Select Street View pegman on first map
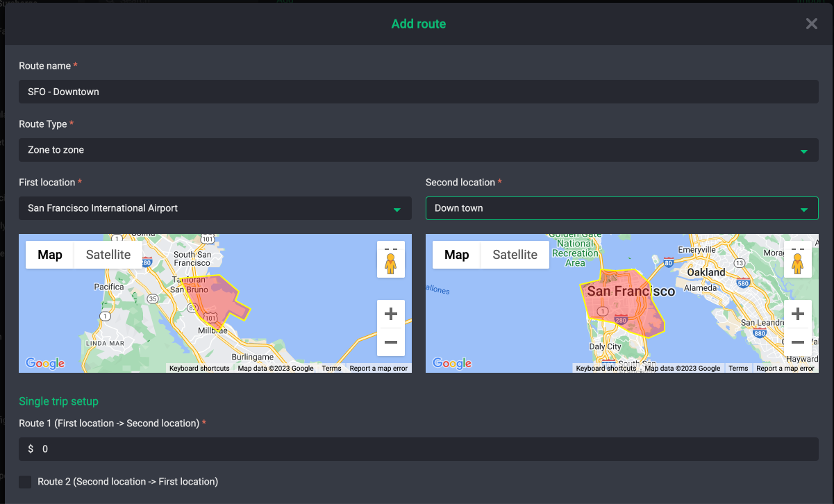834x504 pixels. click(x=391, y=260)
